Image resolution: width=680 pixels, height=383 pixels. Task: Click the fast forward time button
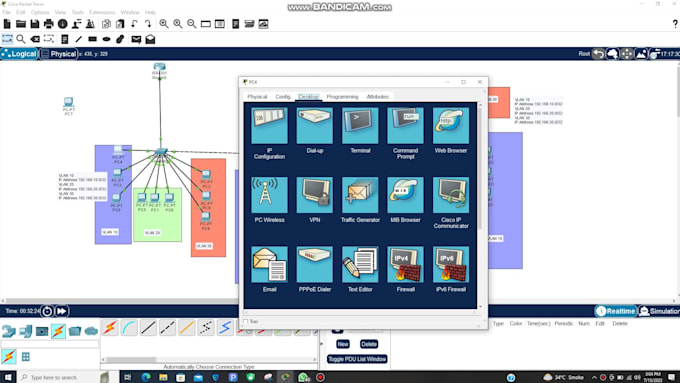click(62, 311)
